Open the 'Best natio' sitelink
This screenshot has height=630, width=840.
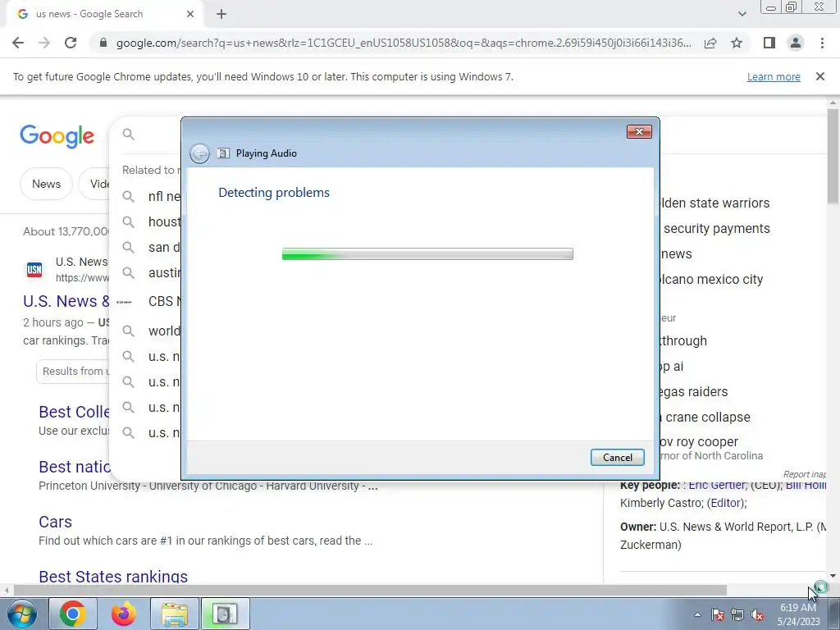[74, 467]
